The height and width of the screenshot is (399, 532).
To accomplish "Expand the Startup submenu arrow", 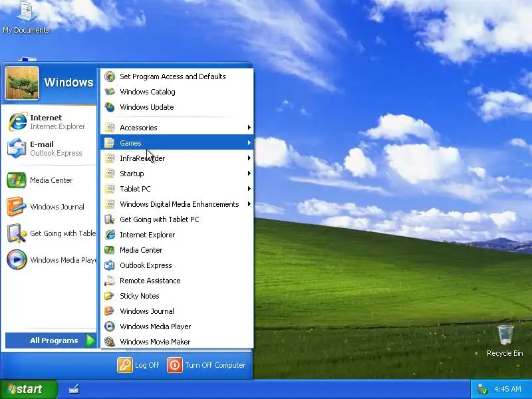I will click(x=249, y=174).
